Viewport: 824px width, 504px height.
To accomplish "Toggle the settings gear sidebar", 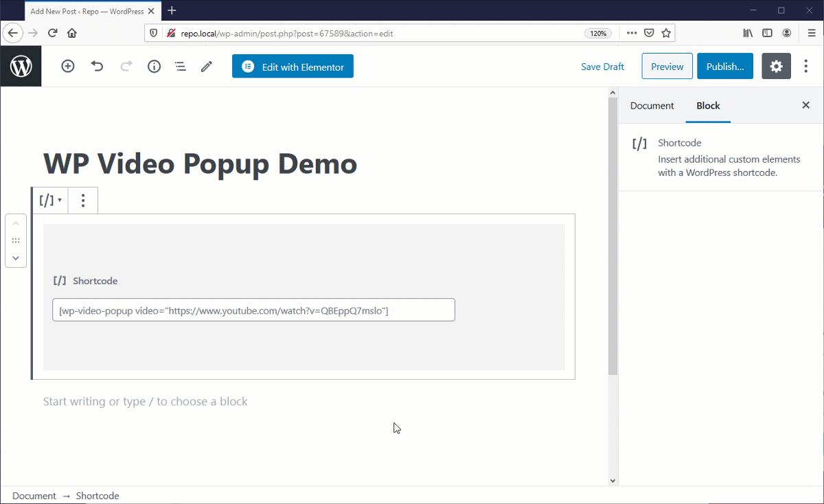I will pos(776,67).
